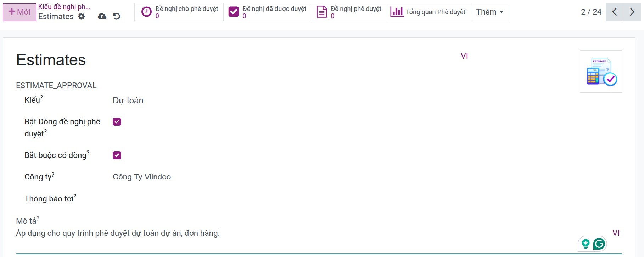Toggle the Bắt buộc có dòng checkbox

point(117,155)
